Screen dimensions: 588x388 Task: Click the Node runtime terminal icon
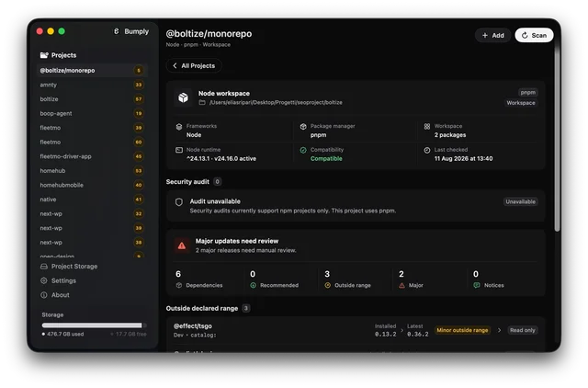[x=179, y=150]
